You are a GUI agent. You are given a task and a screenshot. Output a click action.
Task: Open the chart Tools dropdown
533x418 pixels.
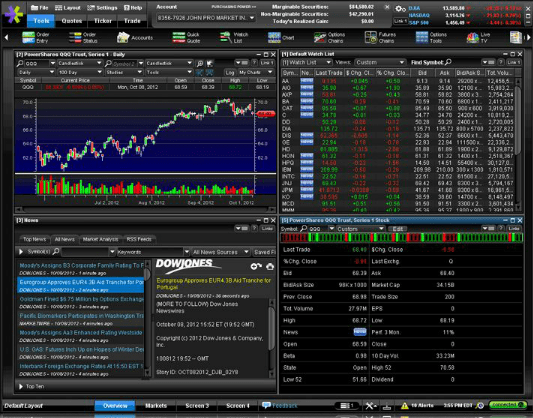coord(169,72)
